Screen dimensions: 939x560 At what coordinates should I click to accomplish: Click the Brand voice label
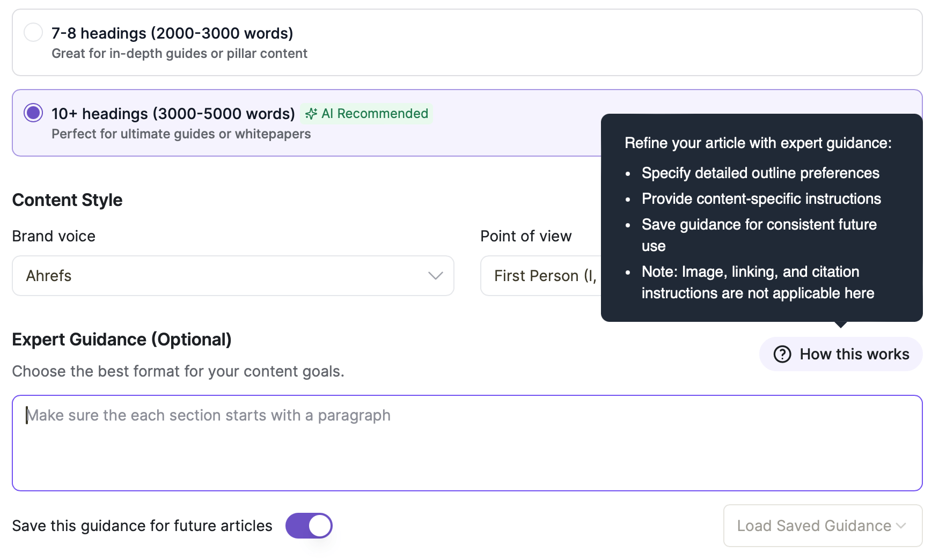pyautogui.click(x=54, y=236)
